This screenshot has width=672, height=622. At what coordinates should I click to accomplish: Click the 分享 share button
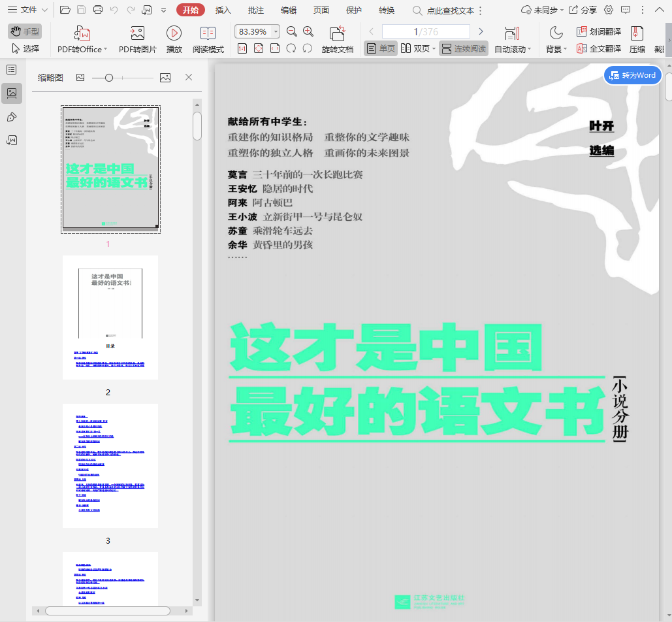pyautogui.click(x=583, y=10)
